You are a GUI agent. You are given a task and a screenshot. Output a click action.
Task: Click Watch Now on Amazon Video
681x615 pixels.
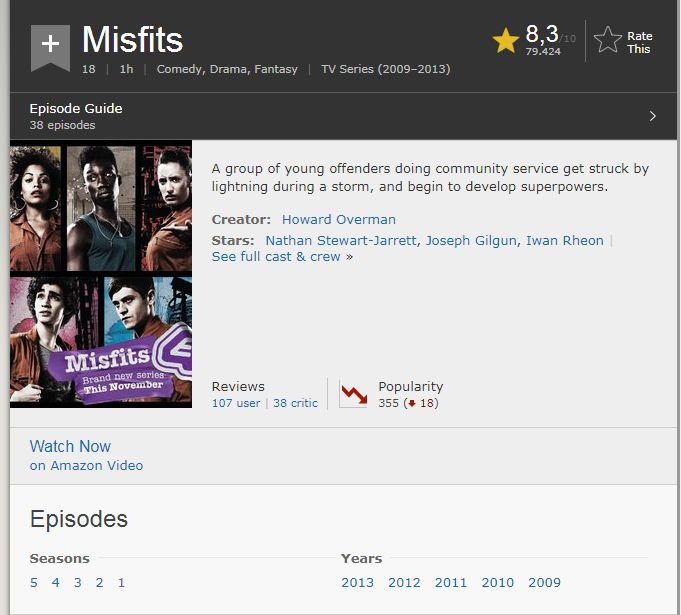point(70,446)
